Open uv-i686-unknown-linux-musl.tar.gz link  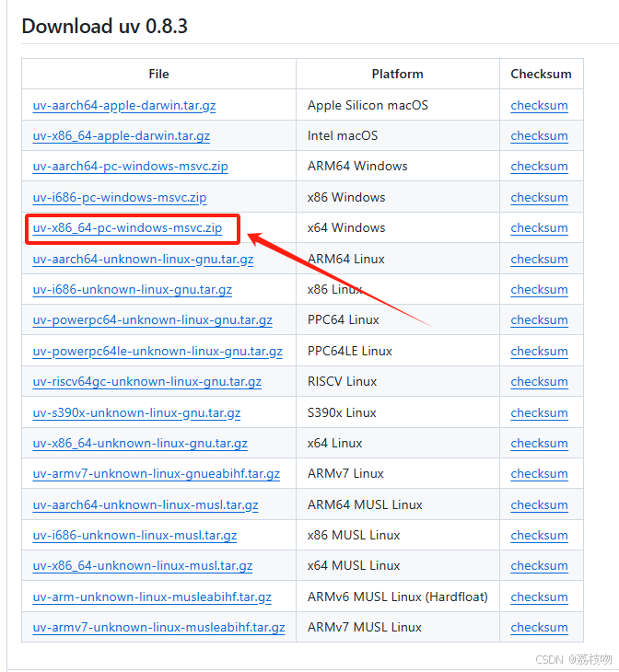pos(134,536)
